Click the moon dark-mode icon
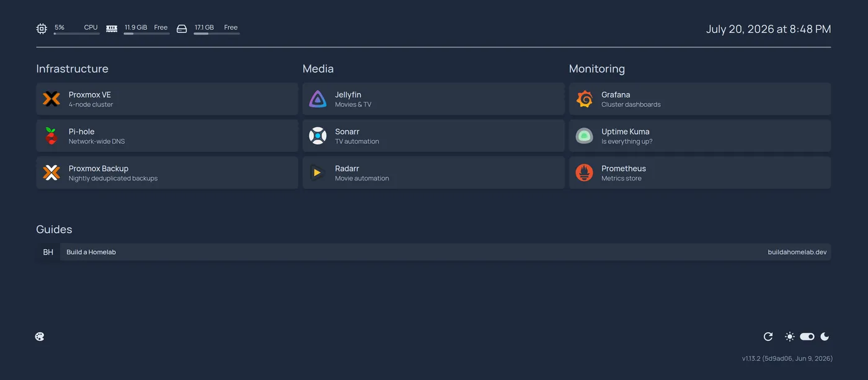The height and width of the screenshot is (380, 868). 825,337
